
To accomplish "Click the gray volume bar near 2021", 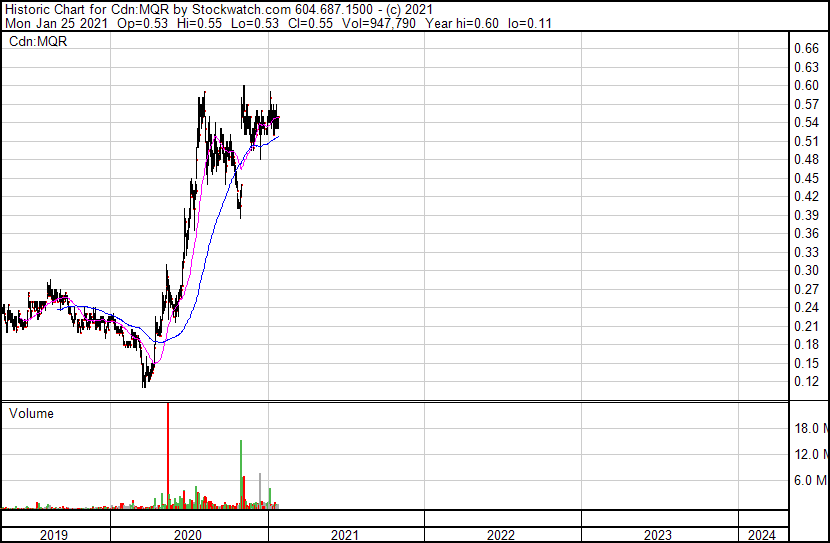I will tap(261, 489).
